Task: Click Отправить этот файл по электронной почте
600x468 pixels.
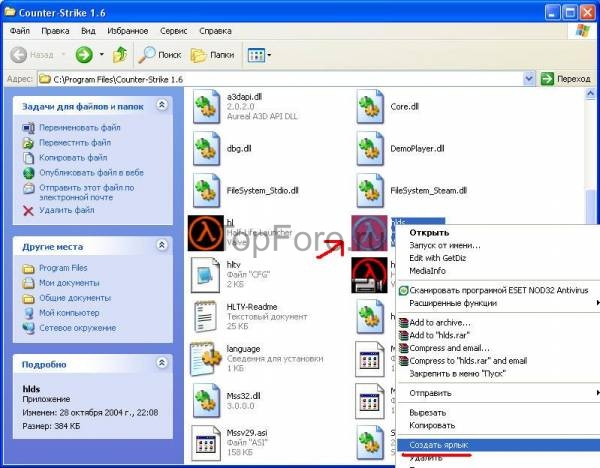Action: [x=87, y=192]
